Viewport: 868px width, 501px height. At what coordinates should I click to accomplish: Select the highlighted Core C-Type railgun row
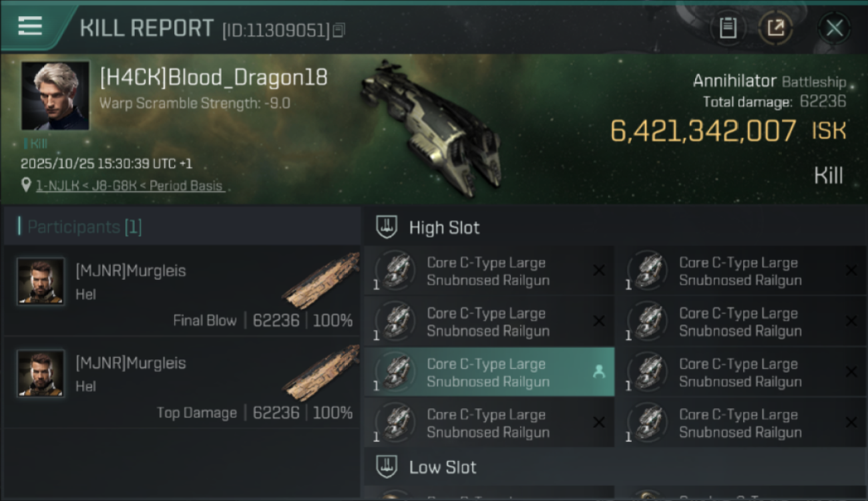click(x=489, y=372)
